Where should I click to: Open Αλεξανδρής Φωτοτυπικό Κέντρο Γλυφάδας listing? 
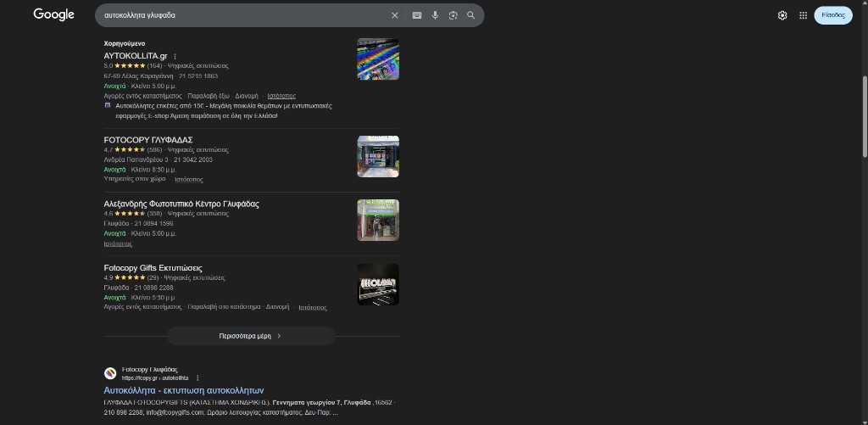(181, 204)
